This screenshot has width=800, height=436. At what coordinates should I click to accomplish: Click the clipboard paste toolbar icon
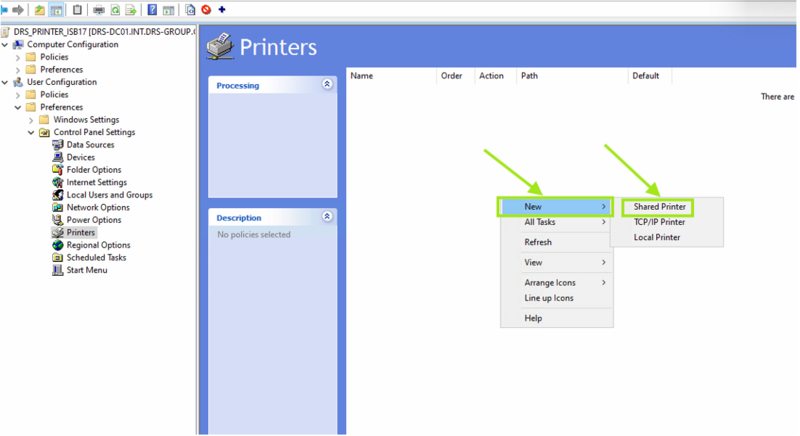pos(77,10)
